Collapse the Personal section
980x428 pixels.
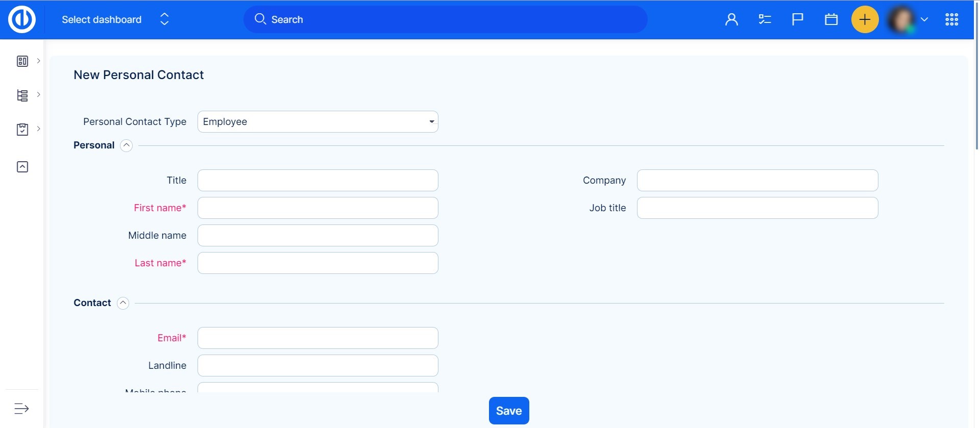tap(126, 145)
